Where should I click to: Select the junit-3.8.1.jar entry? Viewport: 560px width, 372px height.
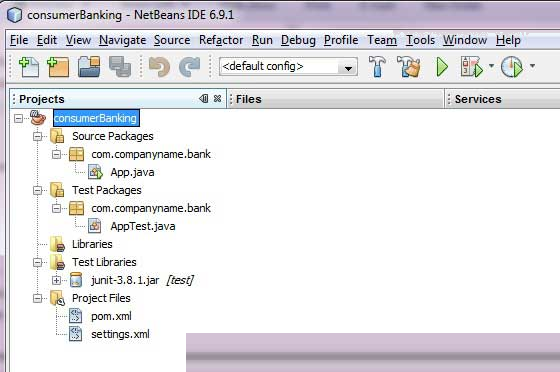[x=125, y=280]
